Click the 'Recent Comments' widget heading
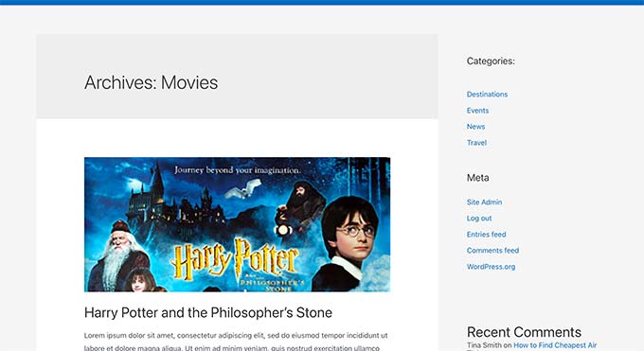 [x=524, y=332]
